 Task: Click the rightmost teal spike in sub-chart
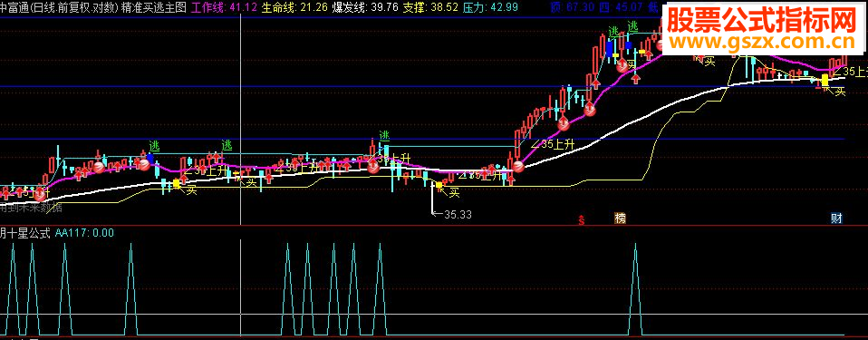click(x=635, y=288)
